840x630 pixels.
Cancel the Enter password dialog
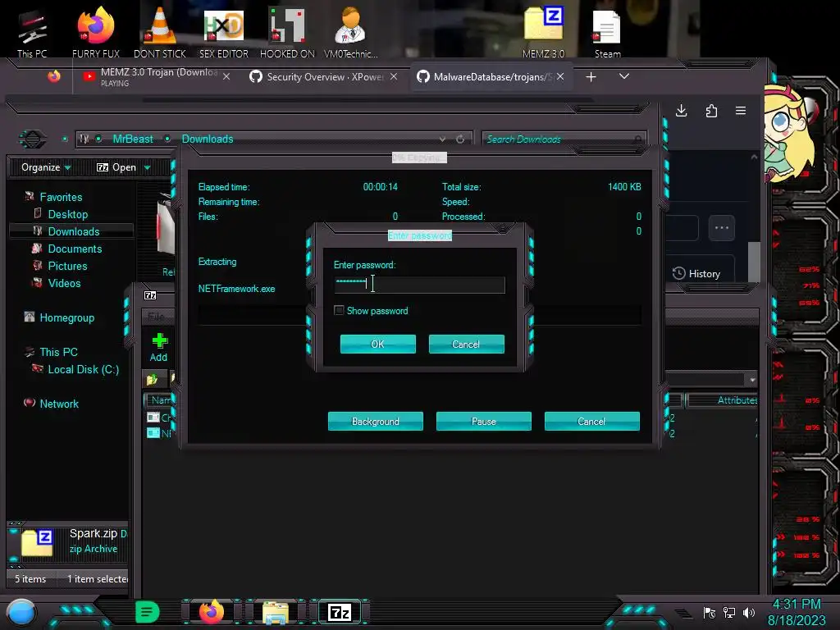coord(466,344)
